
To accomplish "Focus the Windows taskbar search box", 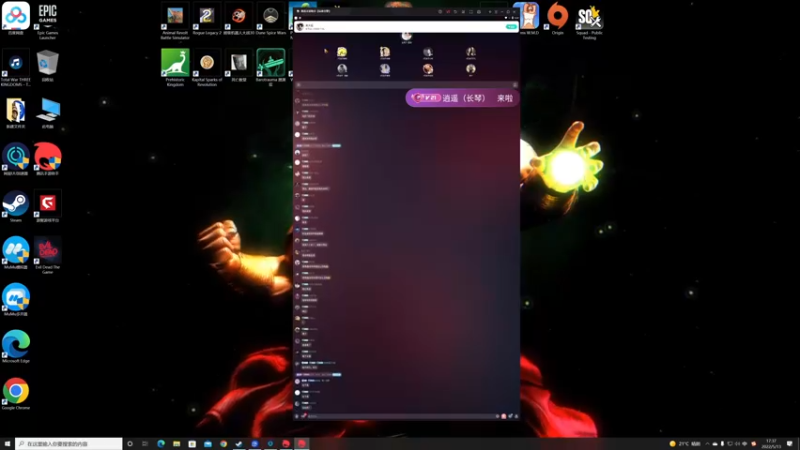I will coord(68,444).
